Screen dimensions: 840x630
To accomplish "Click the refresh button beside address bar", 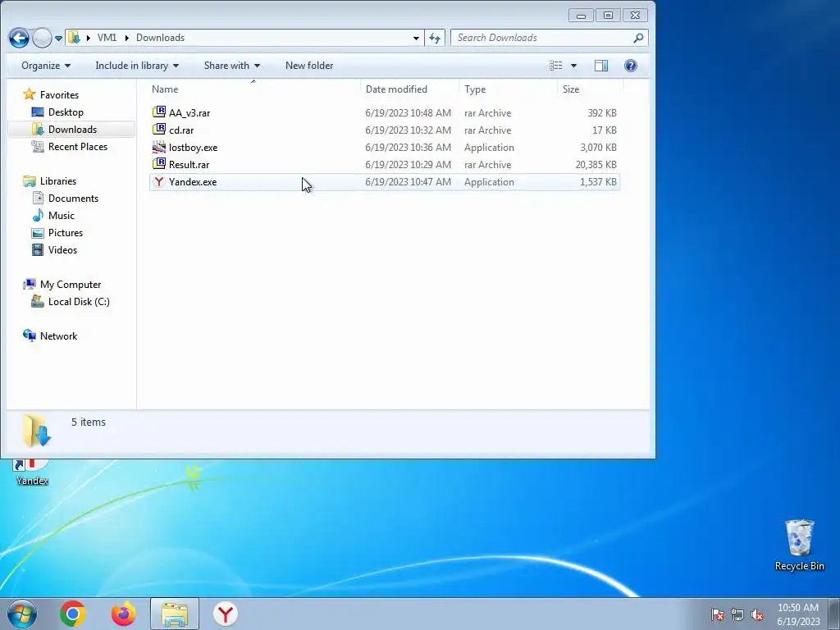I will [x=435, y=38].
